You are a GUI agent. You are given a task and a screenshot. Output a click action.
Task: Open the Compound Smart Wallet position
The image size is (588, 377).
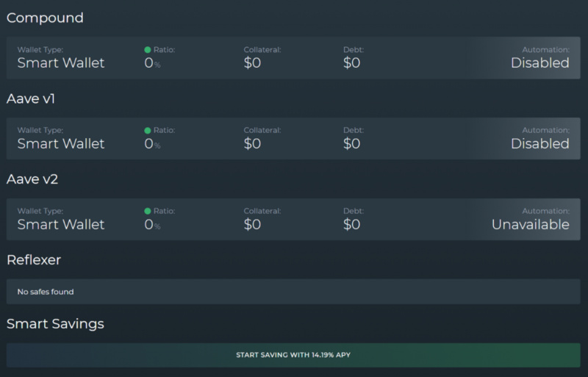tap(61, 63)
